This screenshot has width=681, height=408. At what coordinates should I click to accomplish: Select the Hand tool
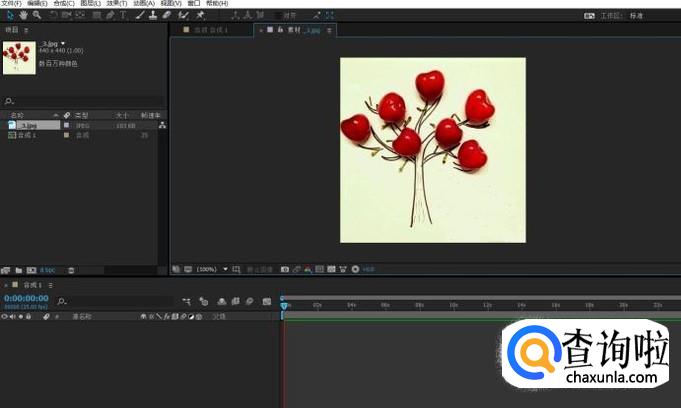pyautogui.click(x=22, y=15)
